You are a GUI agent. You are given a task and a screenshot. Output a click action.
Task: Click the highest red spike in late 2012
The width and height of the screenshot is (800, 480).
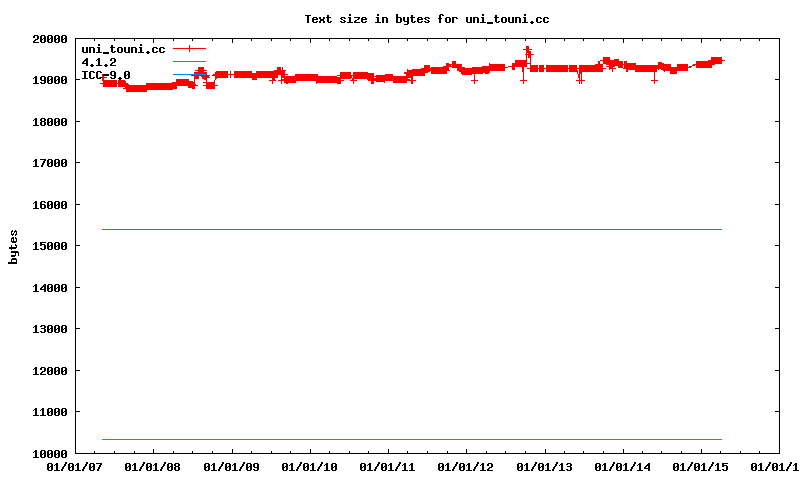pyautogui.click(x=527, y=48)
